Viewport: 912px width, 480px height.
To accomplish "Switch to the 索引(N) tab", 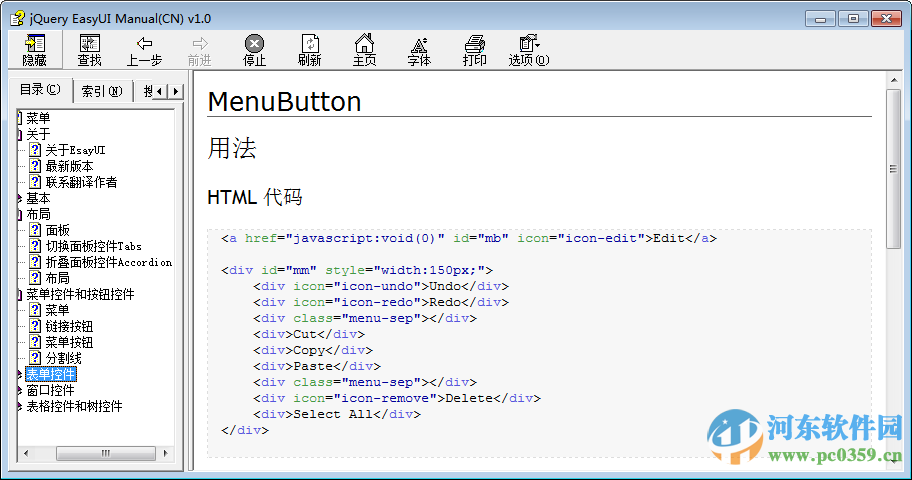I will pos(102,91).
